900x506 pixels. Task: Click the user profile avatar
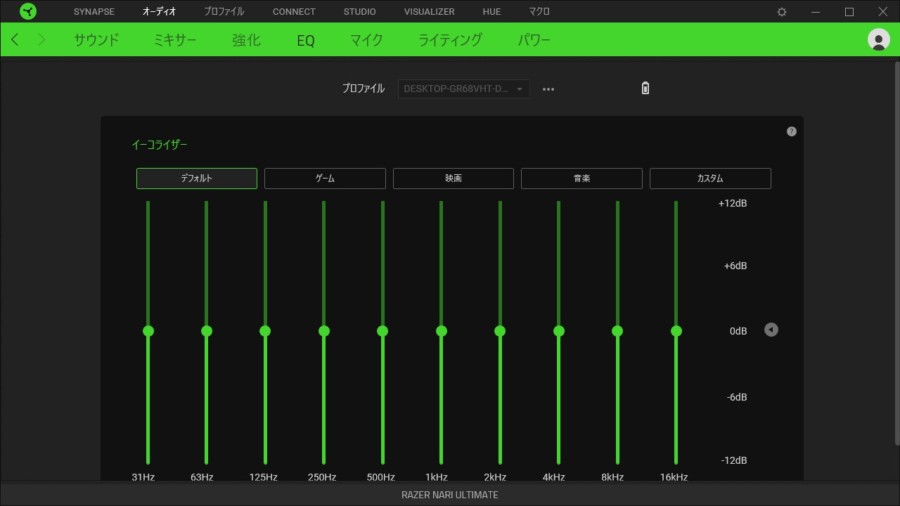click(x=879, y=40)
